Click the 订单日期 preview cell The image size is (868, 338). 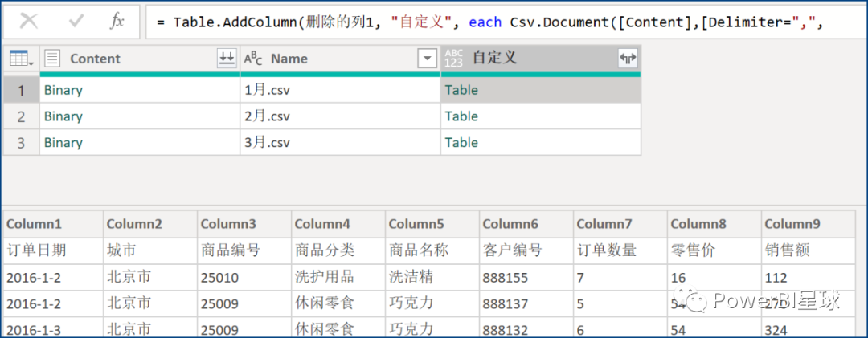53,250
